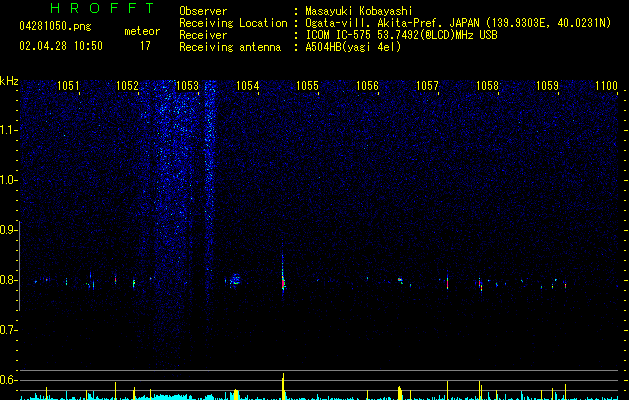Click the 1100 time axis label
The height and width of the screenshot is (400, 629).
coord(607,86)
